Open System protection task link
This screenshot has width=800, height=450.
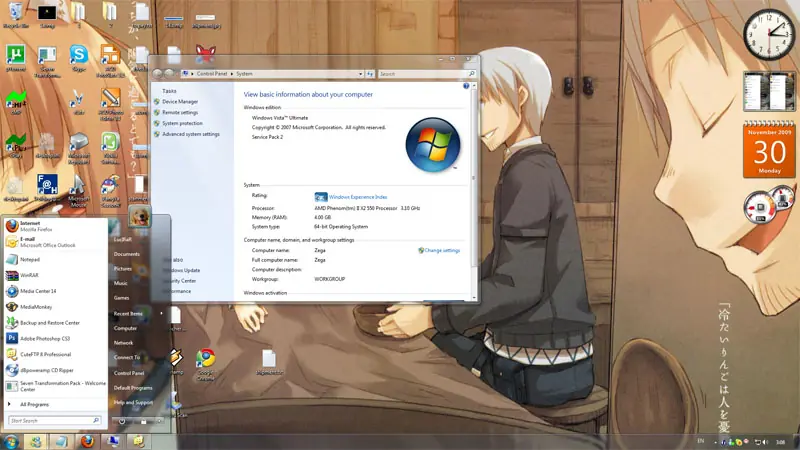pos(182,123)
